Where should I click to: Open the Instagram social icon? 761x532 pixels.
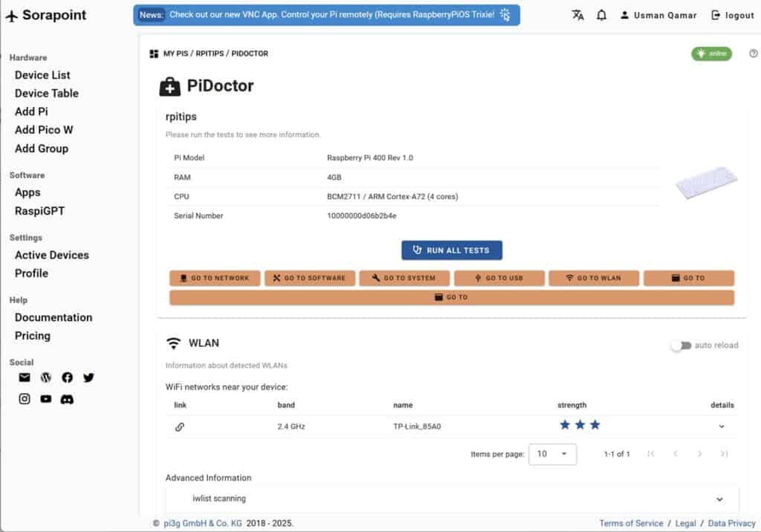25,399
